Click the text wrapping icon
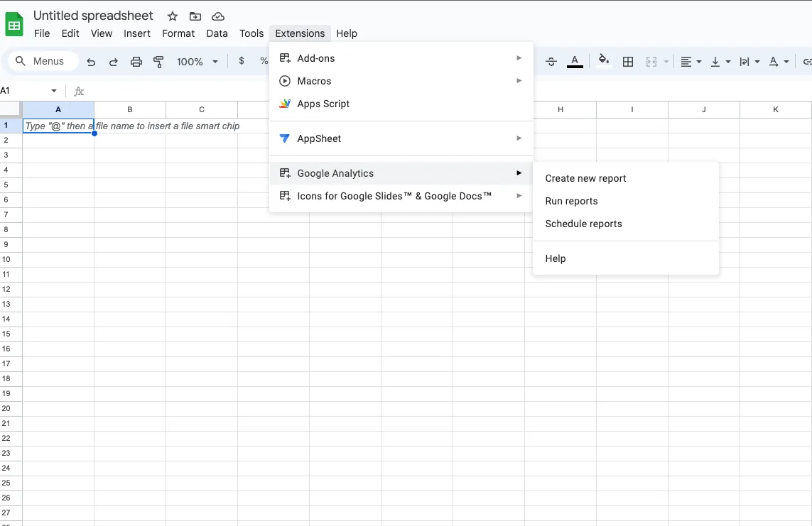Viewport: 812px width, 526px height. (745, 62)
